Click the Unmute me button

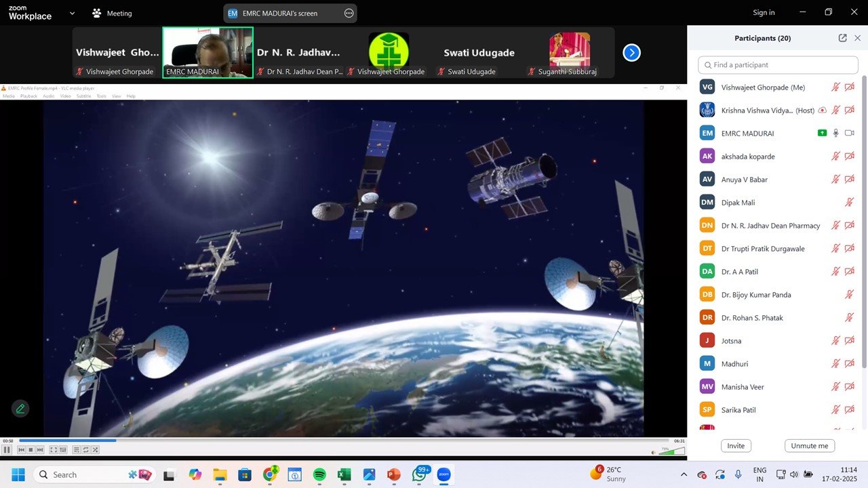pos(809,446)
